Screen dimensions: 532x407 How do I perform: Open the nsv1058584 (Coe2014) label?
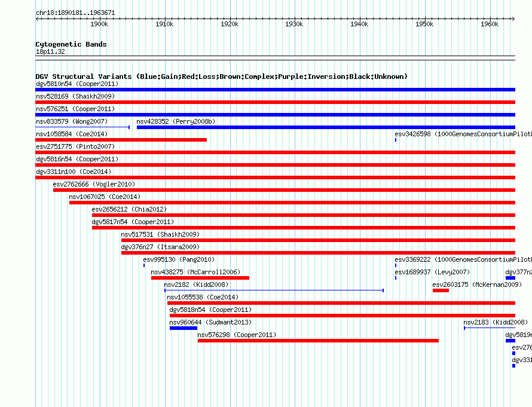pyautogui.click(x=72, y=134)
